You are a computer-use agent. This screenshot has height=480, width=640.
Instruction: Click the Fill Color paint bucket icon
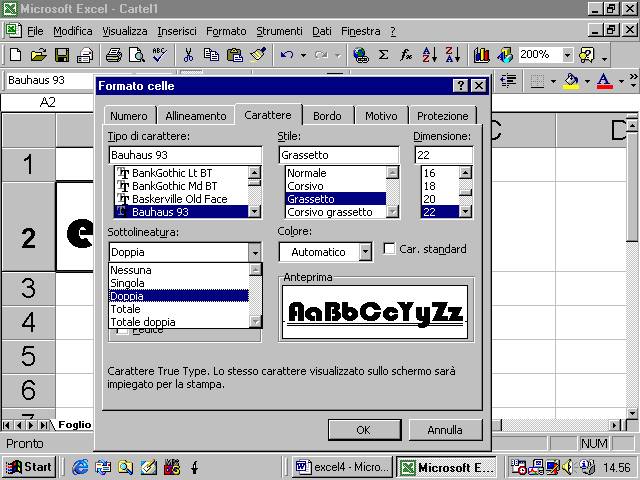pyautogui.click(x=571, y=81)
